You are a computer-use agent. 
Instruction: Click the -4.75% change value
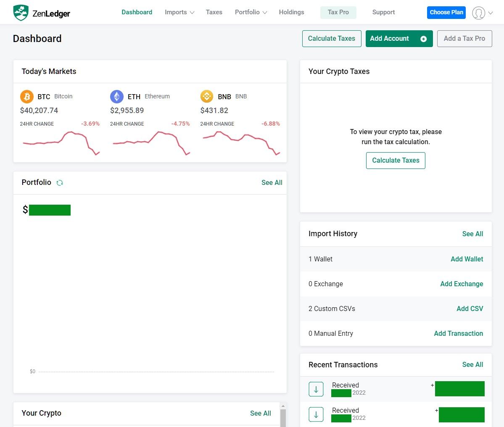180,124
